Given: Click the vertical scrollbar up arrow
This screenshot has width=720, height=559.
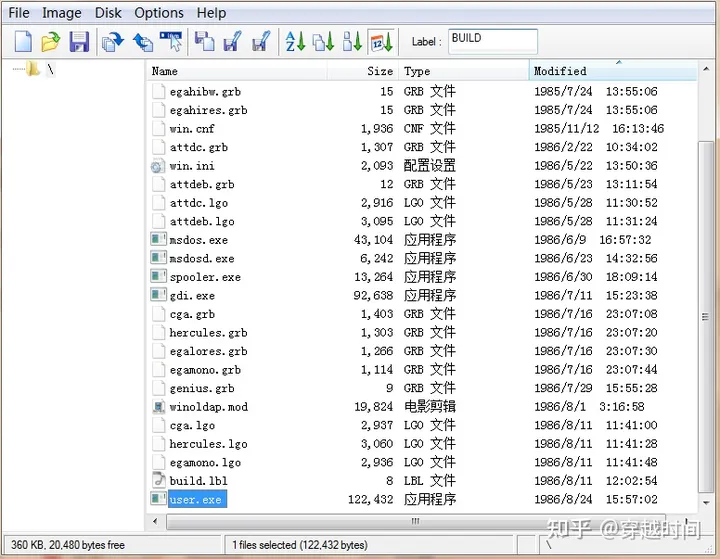Looking at the screenshot, I should tap(706, 69).
